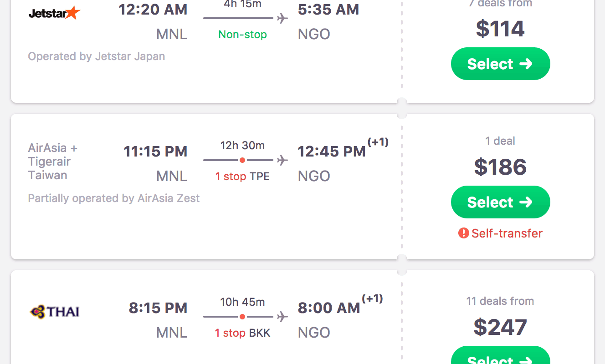
Task: Select the $114 Jetstar flight
Action: coord(500,64)
